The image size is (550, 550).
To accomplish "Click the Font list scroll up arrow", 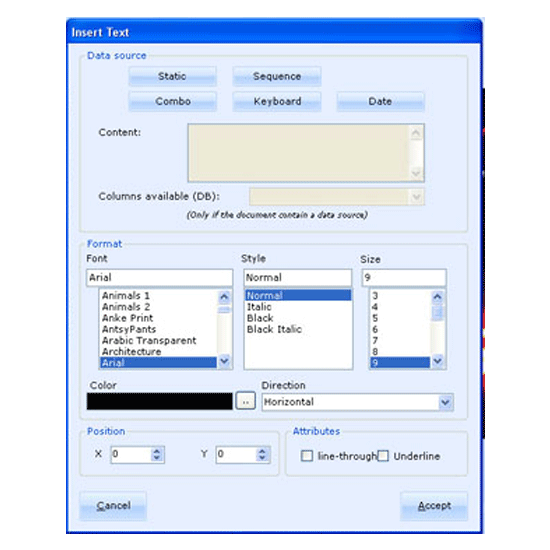I will coord(224,297).
